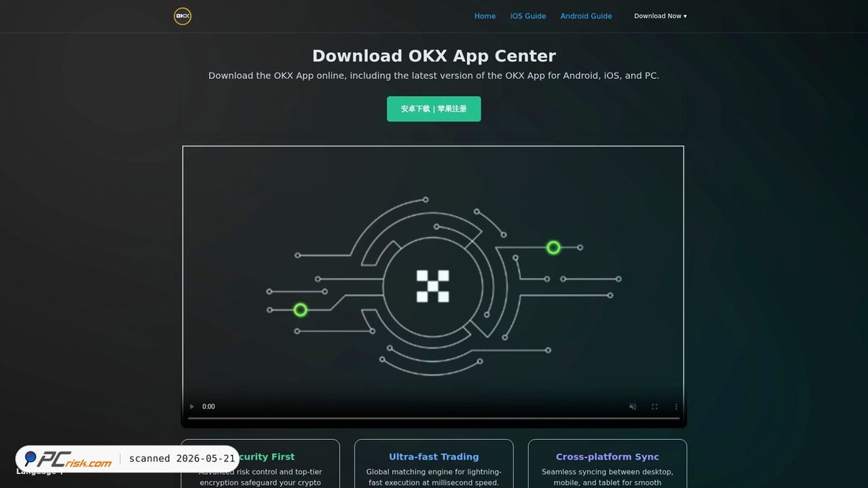
Task: Enter fullscreen with video fullscreen icon
Action: tap(654, 407)
